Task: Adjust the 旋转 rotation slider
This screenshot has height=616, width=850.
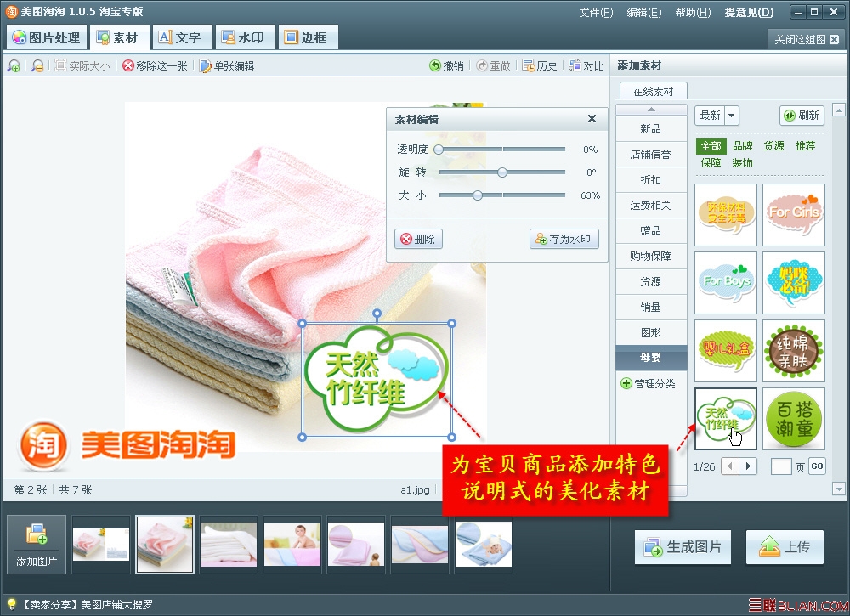Action: [x=501, y=172]
